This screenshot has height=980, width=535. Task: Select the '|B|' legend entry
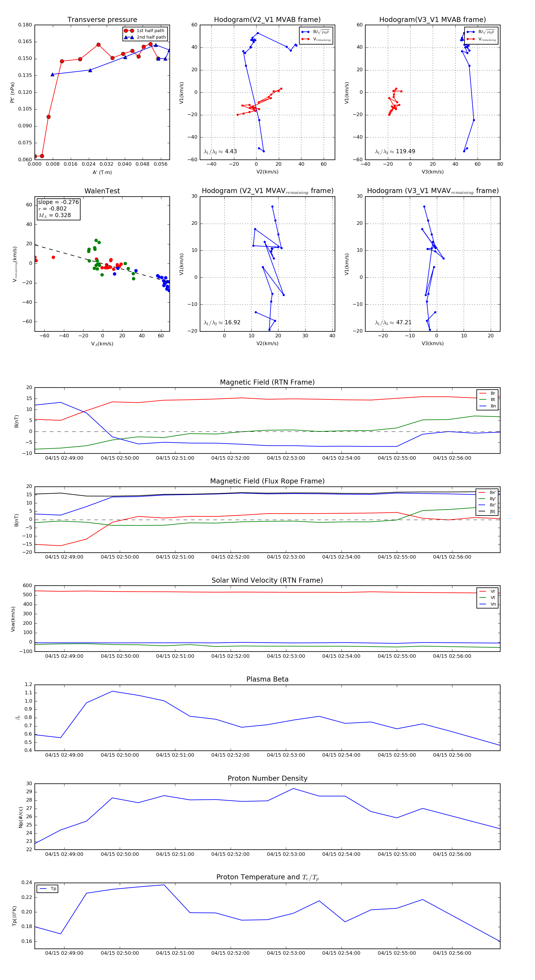(x=487, y=511)
